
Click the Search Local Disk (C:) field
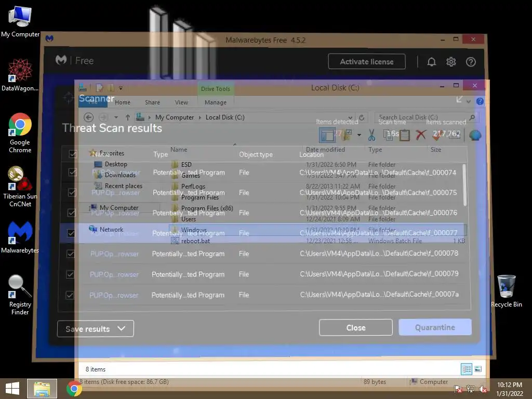pyautogui.click(x=421, y=117)
